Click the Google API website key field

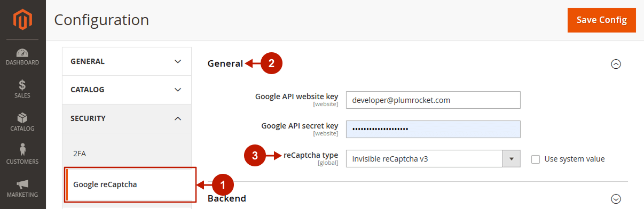pyautogui.click(x=433, y=100)
